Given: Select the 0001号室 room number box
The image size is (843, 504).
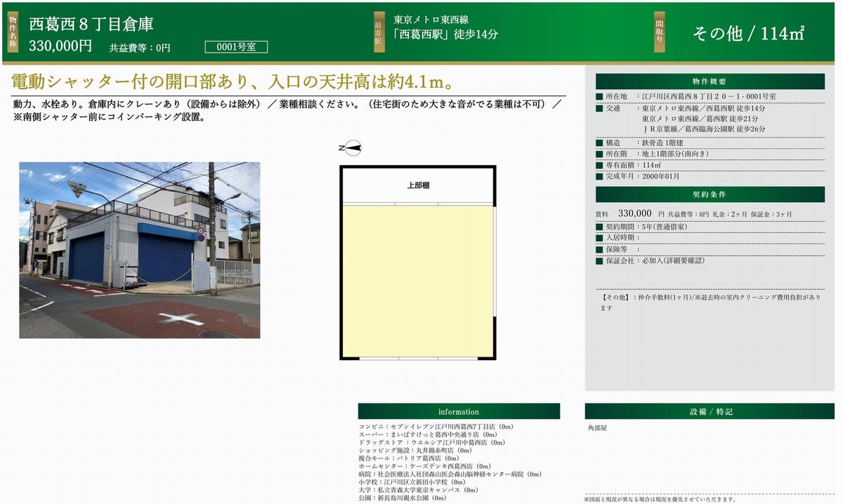Looking at the screenshot, I should (235, 48).
